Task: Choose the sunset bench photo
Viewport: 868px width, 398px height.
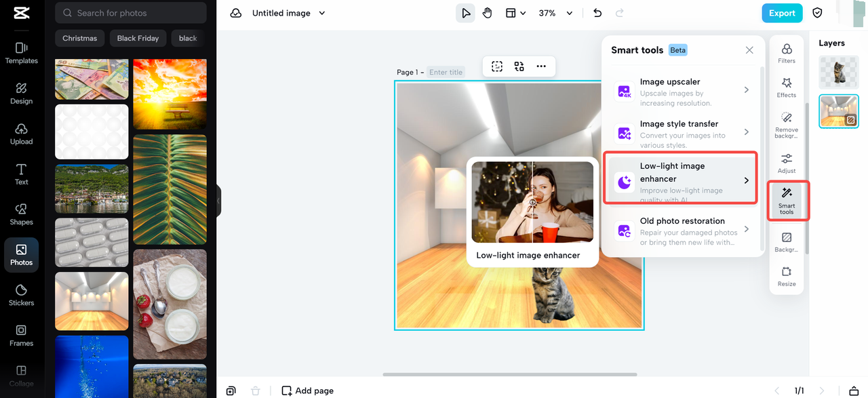Action: 170,94
